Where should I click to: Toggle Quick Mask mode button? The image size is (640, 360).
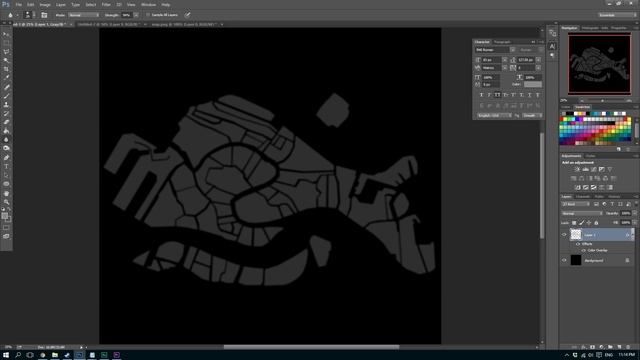(6, 228)
